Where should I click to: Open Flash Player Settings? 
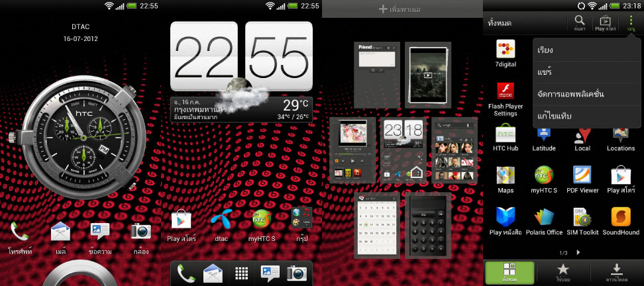(x=506, y=99)
